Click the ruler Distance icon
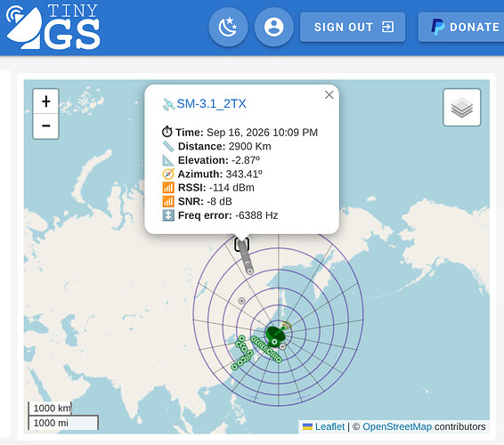Image resolution: width=504 pixels, height=445 pixels. coord(168,146)
